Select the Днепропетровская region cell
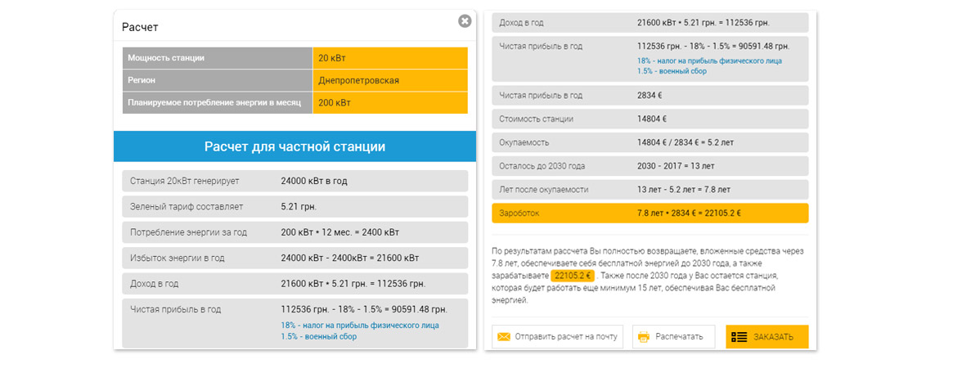 (390, 81)
